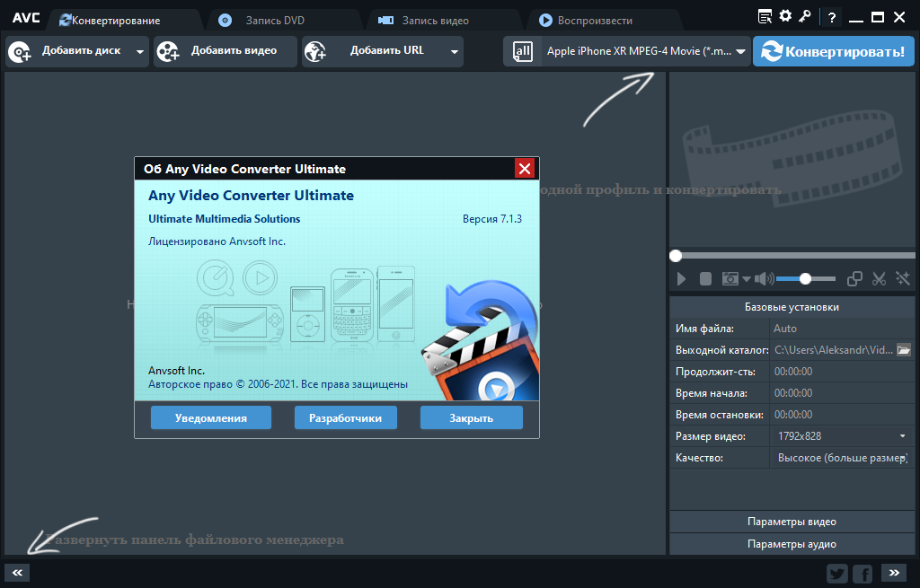
Task: Click the Twitter icon in the bottom bar
Action: 837,574
